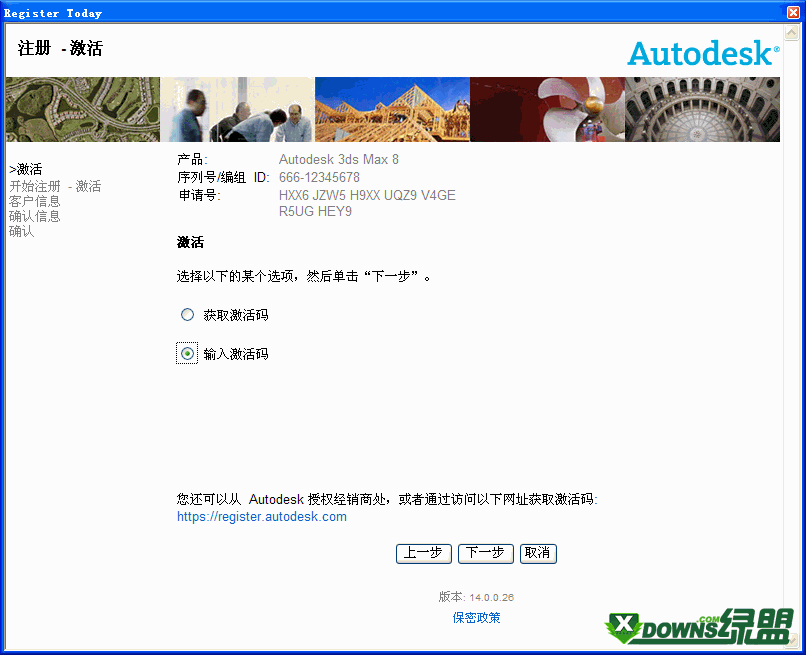The width and height of the screenshot is (806, 655).
Task: Click the 确认信息 sidebar step
Action: [34, 216]
